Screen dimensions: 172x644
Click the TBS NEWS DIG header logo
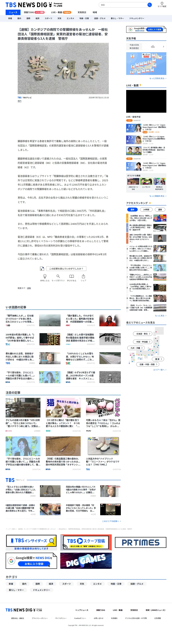pos(34,5)
